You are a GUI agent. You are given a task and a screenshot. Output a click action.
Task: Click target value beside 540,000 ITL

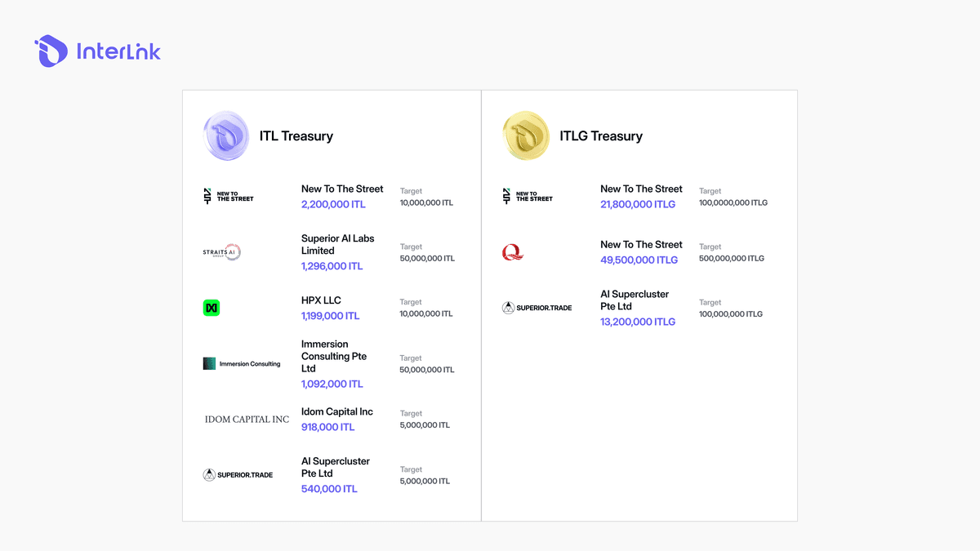[425, 481]
